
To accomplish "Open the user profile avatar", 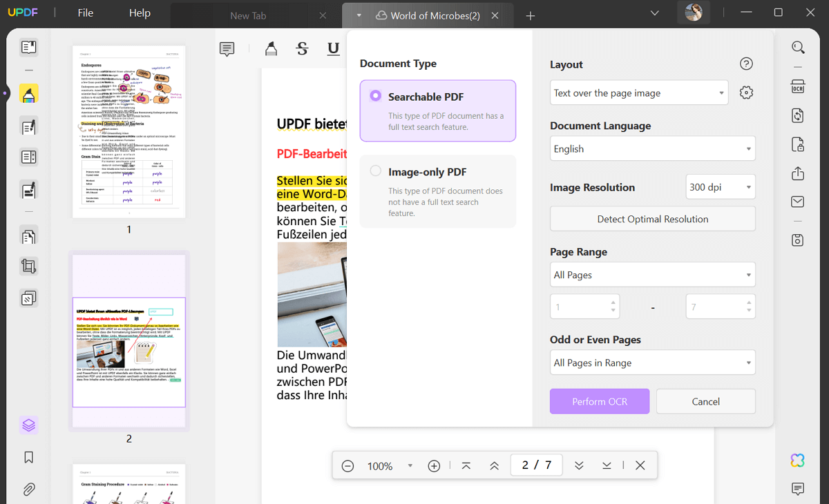I will [694, 12].
